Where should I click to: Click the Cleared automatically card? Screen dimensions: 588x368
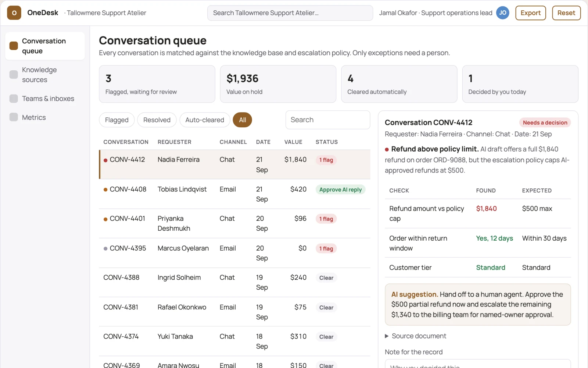click(399, 84)
